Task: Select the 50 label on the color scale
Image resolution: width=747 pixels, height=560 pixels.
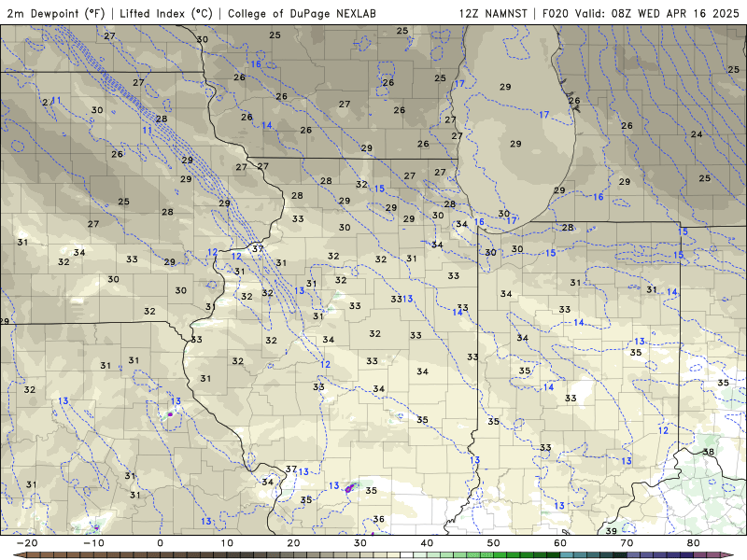Action: click(x=494, y=543)
